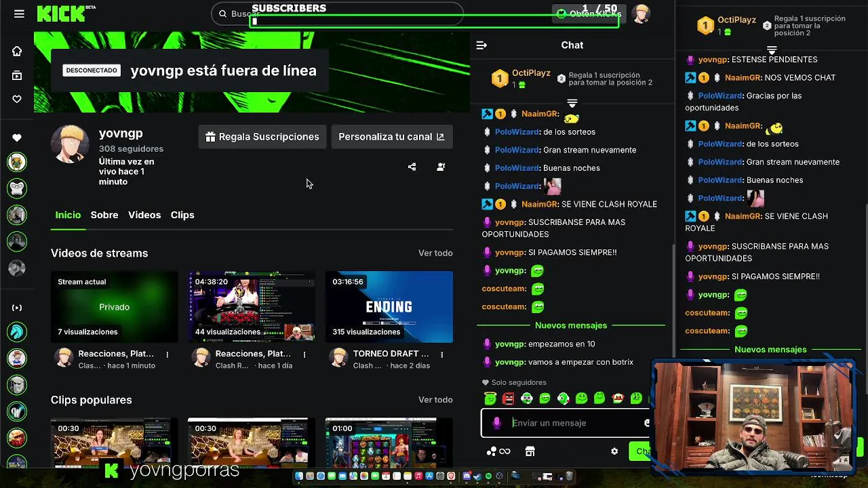Open the Browse icon in the left sidebar
The image size is (868, 488).
[x=17, y=76]
